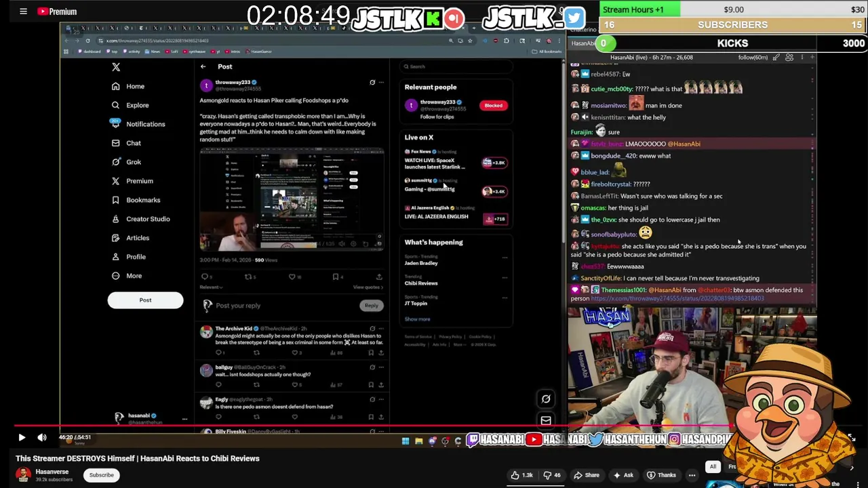Expand the More menu in X sidebar

tap(127, 276)
